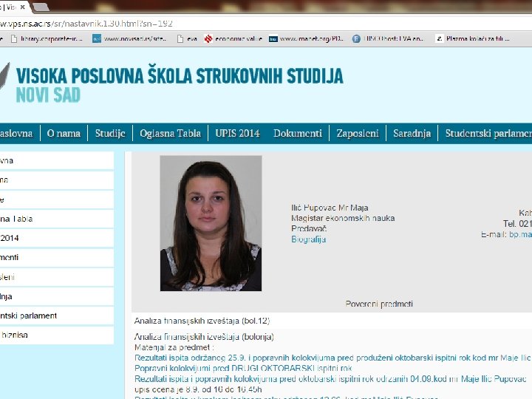
Task: Open the Oglasna Tabla menu item
Action: click(x=171, y=133)
